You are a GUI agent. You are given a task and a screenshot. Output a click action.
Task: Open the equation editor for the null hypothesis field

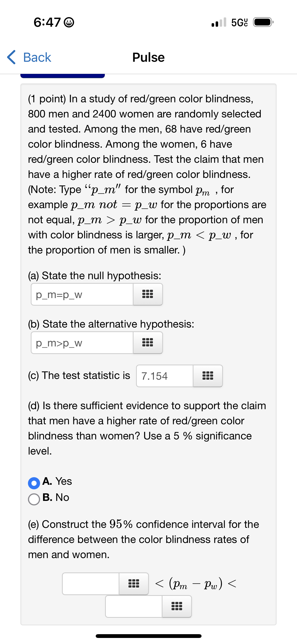coord(147,294)
